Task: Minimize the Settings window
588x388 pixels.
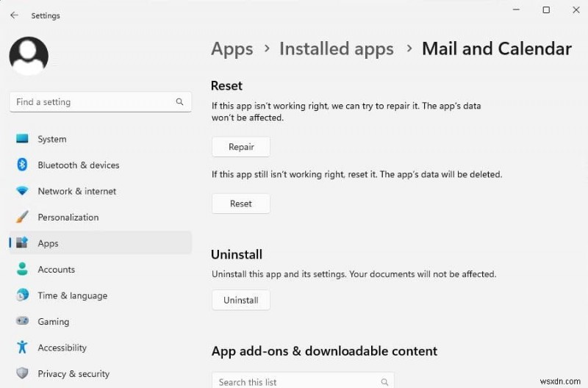Action: tap(517, 10)
